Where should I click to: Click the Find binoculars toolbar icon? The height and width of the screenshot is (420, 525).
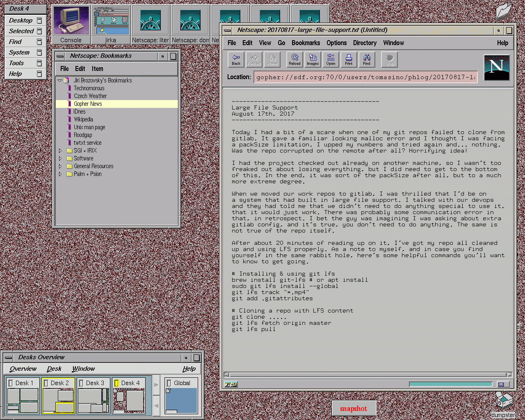(x=367, y=59)
